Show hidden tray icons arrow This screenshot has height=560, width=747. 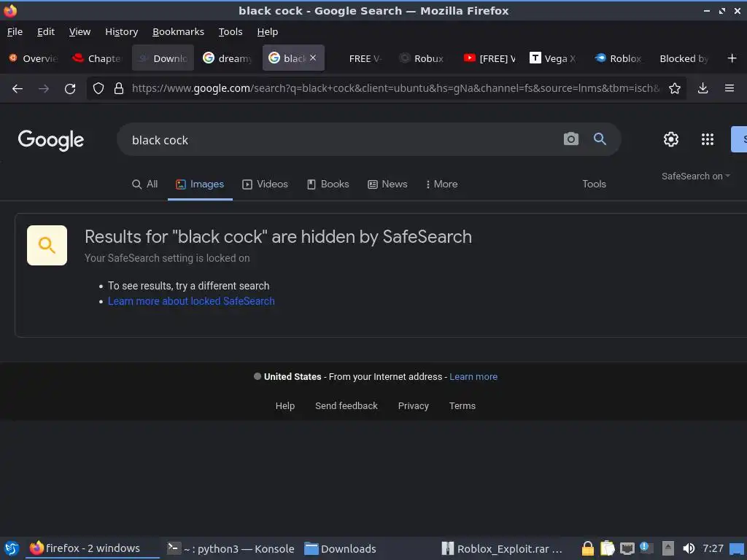[x=668, y=548]
